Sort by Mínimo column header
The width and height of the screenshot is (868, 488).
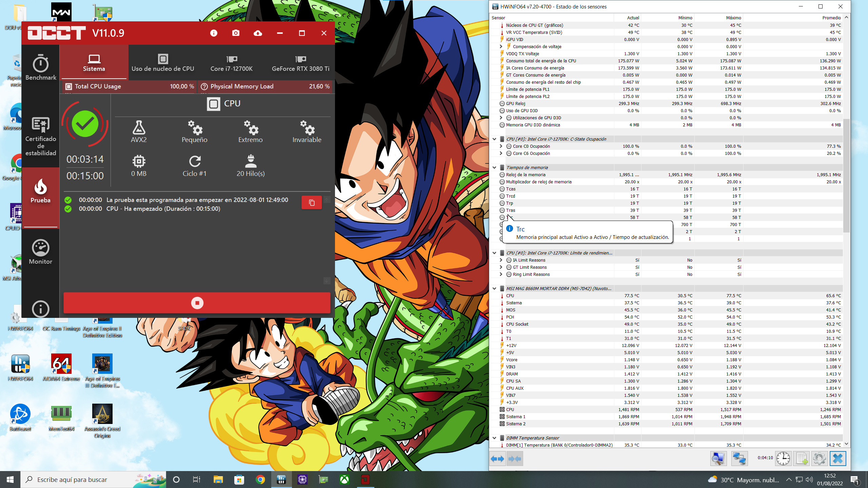pos(667,18)
